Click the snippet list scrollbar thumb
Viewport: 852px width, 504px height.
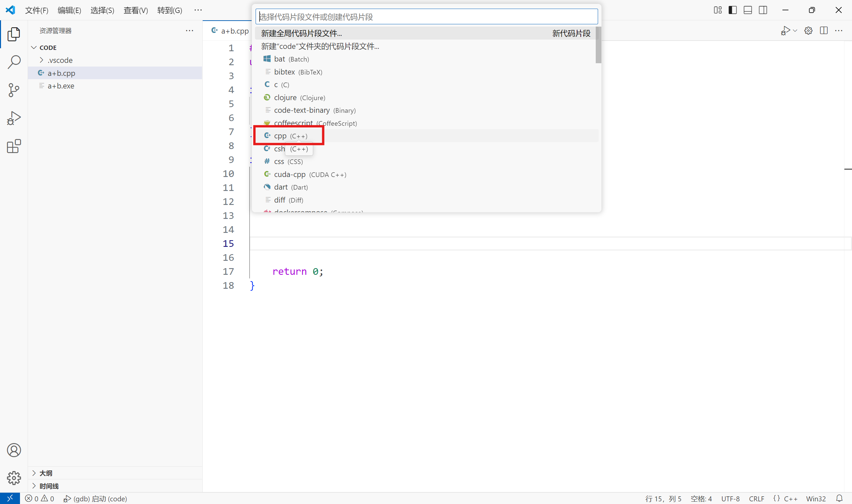(x=598, y=45)
